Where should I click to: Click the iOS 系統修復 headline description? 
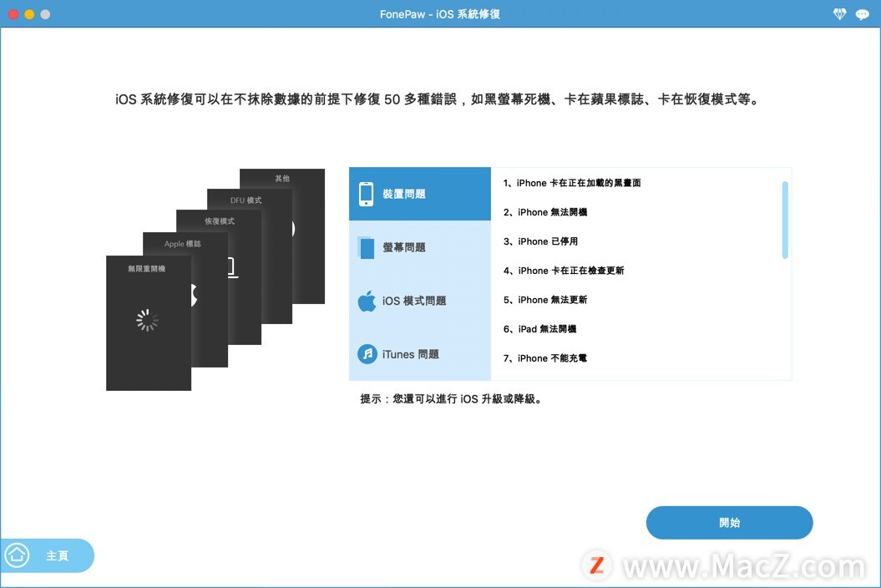[x=438, y=99]
